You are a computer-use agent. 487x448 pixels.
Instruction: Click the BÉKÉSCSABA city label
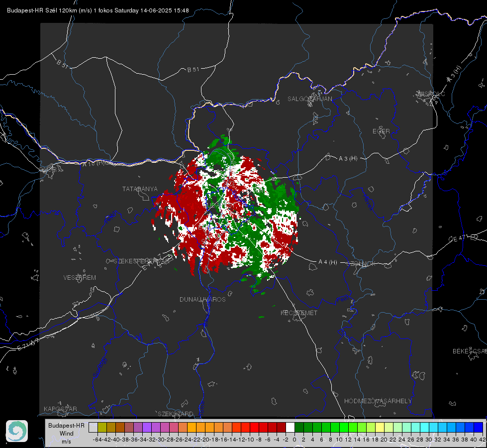pos(470,351)
